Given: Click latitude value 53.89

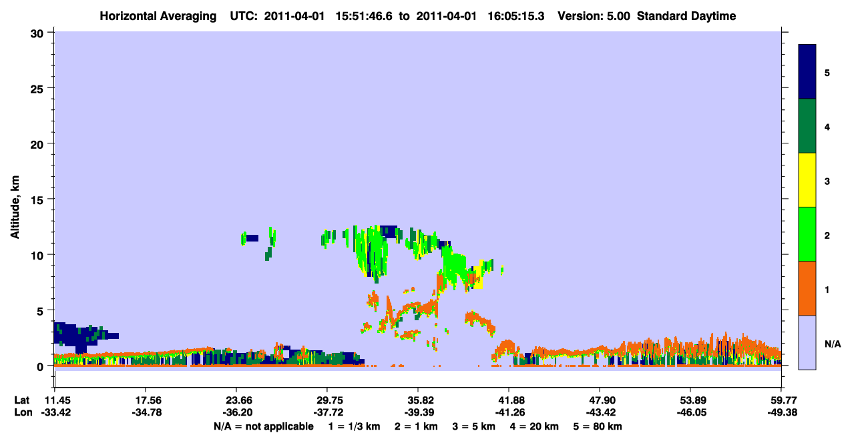Looking at the screenshot, I should (690, 400).
